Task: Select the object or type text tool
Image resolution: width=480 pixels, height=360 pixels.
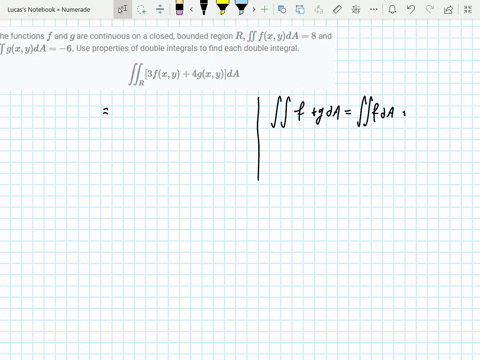Action: click(x=122, y=9)
